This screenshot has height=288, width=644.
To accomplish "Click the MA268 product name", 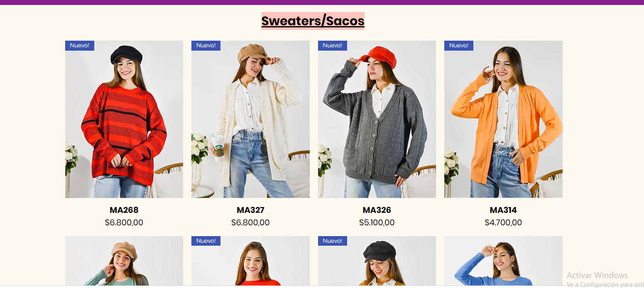I will [x=124, y=210].
